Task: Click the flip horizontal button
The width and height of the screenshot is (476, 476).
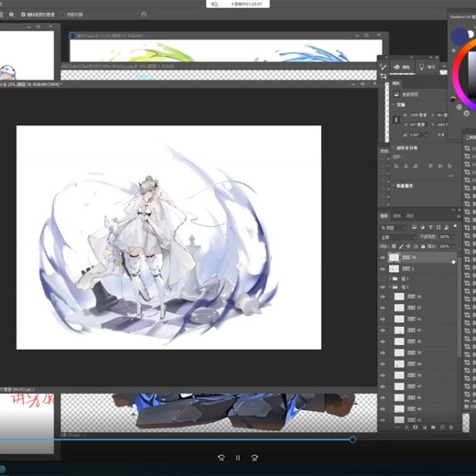Action: [x=441, y=135]
